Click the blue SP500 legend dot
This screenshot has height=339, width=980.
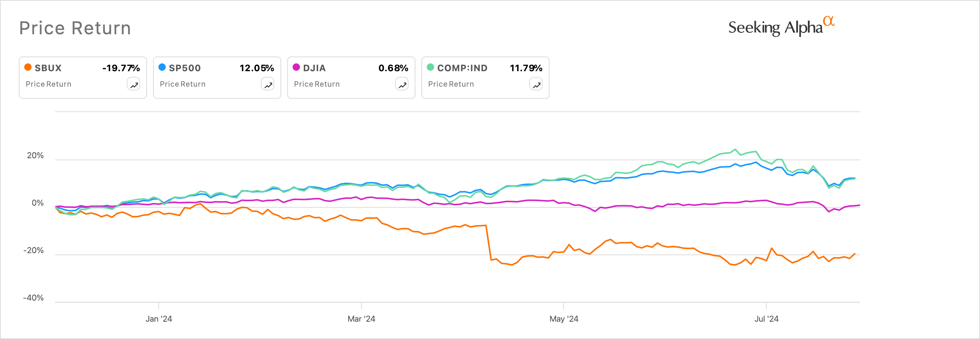tap(162, 67)
